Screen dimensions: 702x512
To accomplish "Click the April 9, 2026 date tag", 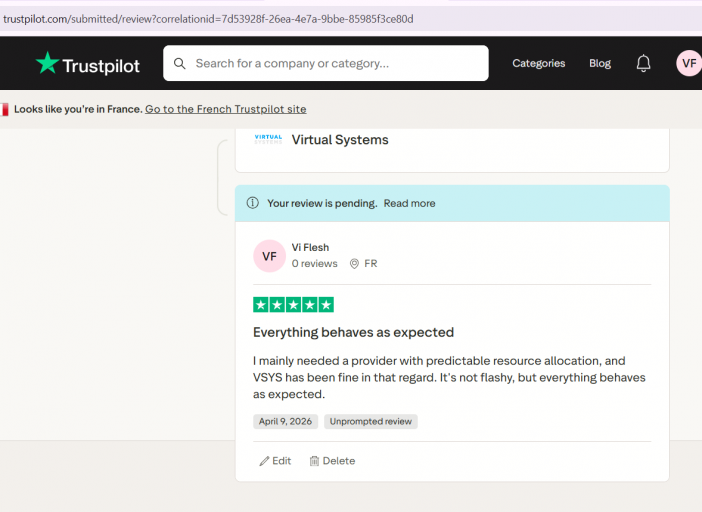I will pos(285,422).
